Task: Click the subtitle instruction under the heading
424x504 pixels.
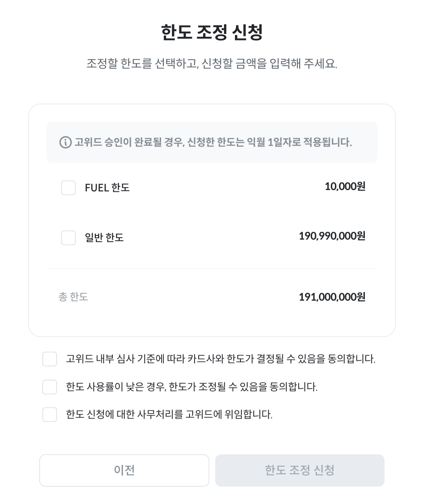Action: [x=212, y=63]
